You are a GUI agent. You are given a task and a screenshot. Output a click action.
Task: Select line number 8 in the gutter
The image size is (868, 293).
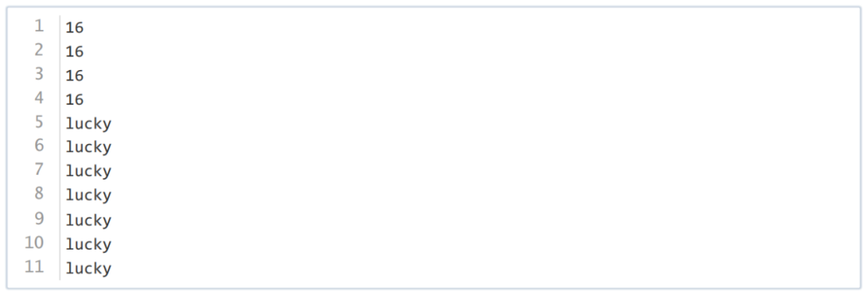pyautogui.click(x=39, y=194)
